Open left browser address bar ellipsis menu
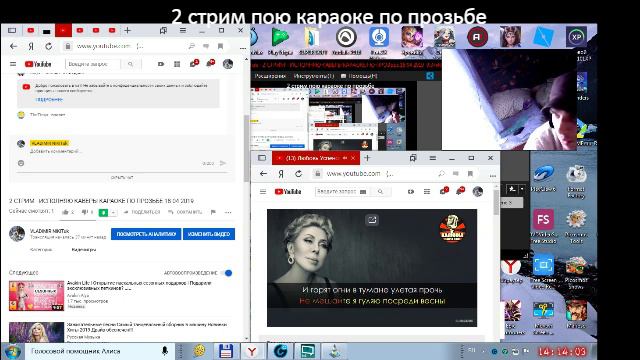 click(x=243, y=48)
